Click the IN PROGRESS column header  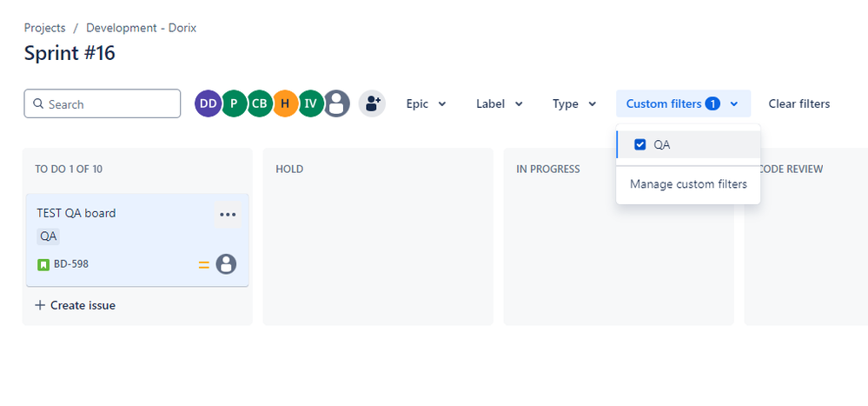point(548,170)
